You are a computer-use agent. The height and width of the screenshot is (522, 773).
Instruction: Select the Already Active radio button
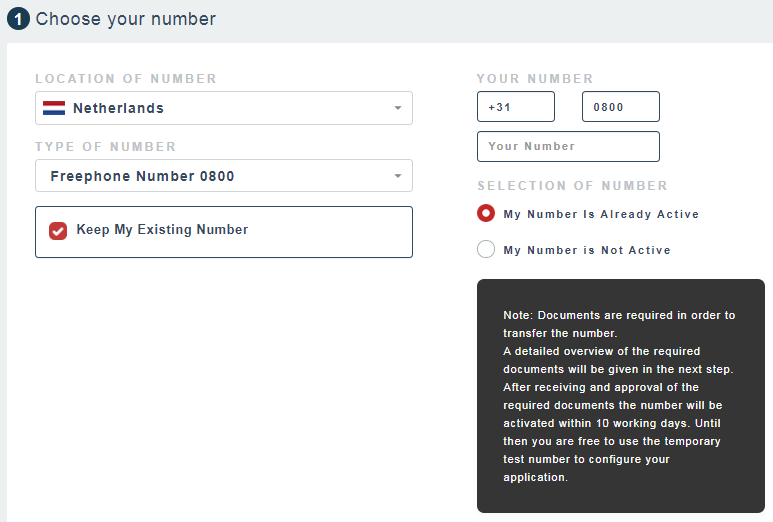click(486, 214)
